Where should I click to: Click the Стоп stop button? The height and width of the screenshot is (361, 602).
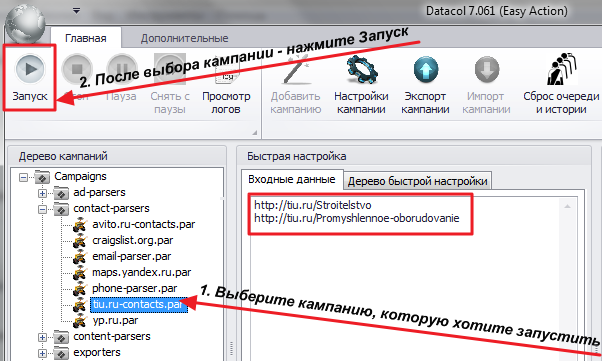[77, 69]
